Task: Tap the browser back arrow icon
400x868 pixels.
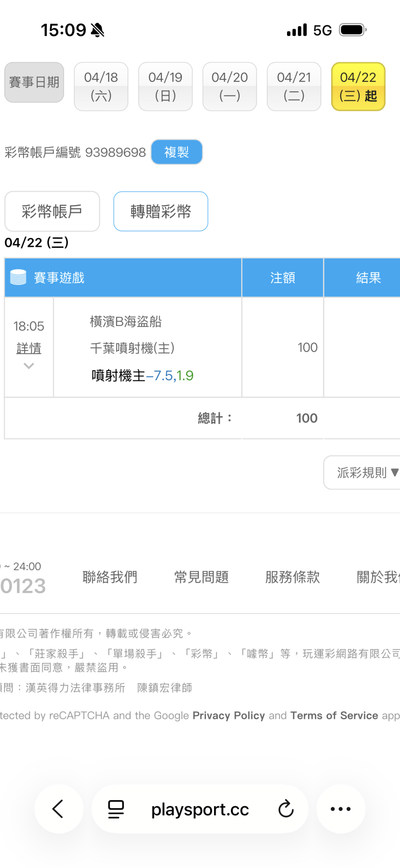Action: pos(59,809)
